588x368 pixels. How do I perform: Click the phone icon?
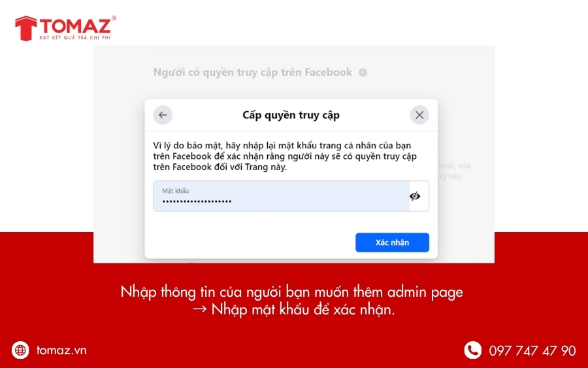pos(472,350)
